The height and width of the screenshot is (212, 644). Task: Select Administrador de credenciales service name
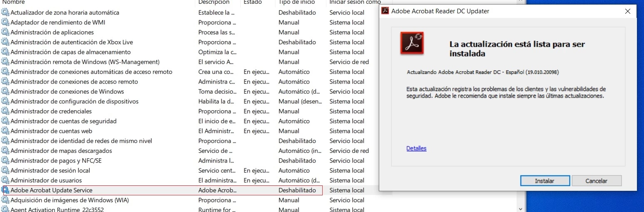(x=51, y=111)
